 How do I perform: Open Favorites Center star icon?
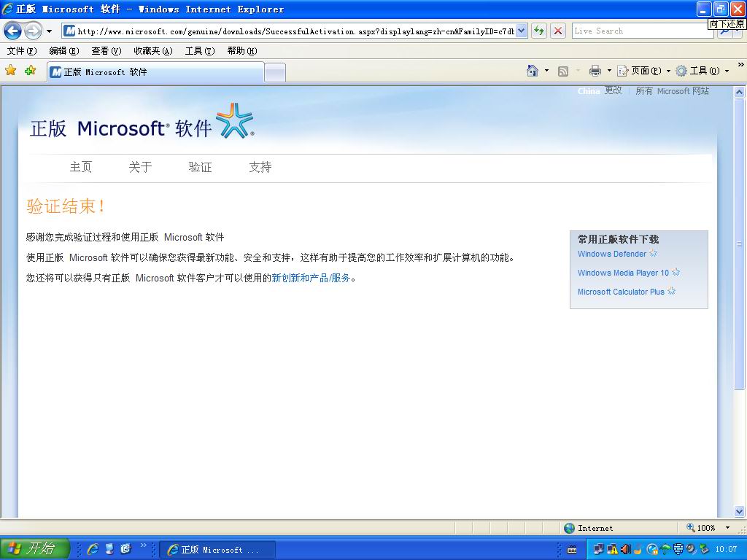tap(10, 71)
